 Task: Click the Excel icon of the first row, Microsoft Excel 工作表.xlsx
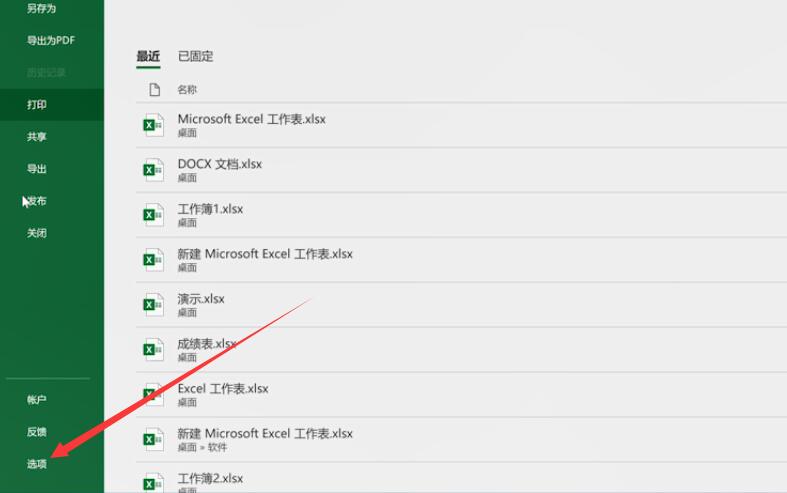pos(153,125)
